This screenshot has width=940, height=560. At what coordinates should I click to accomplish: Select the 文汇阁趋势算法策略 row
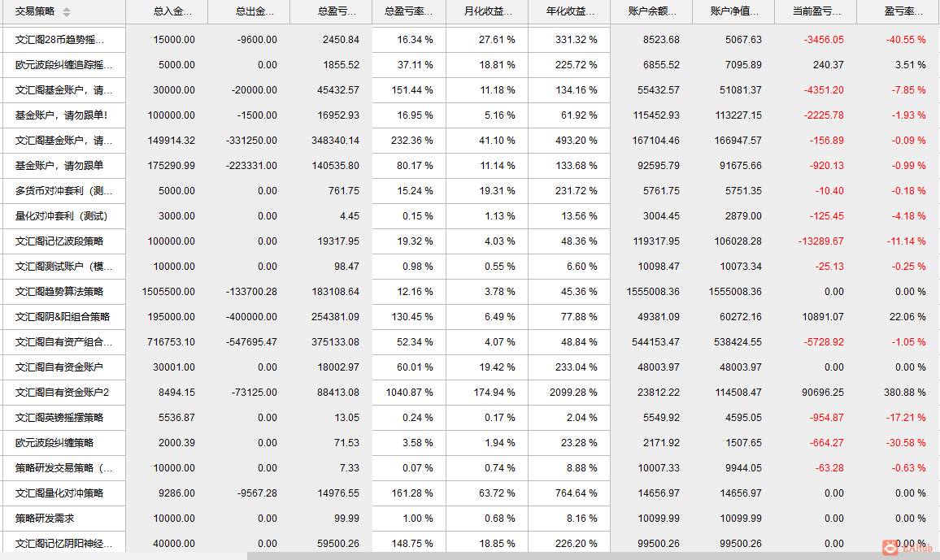point(59,292)
